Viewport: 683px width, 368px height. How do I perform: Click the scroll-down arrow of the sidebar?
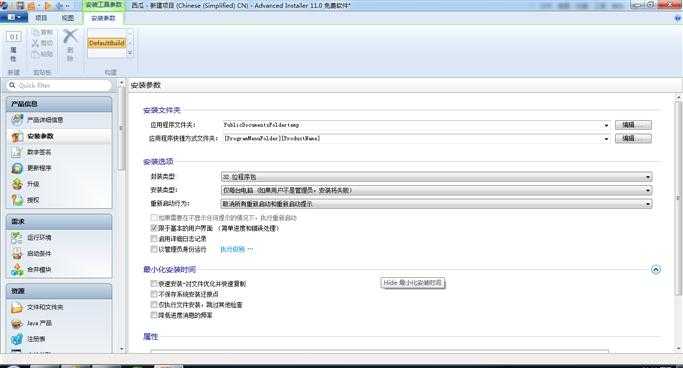click(x=122, y=349)
